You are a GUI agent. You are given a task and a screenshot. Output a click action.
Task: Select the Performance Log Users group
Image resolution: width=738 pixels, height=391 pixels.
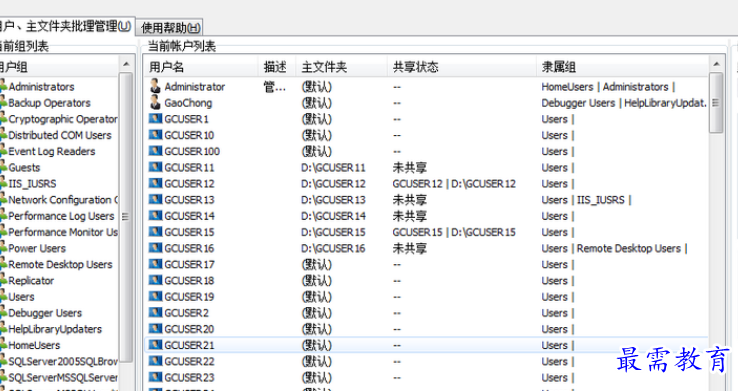61,216
